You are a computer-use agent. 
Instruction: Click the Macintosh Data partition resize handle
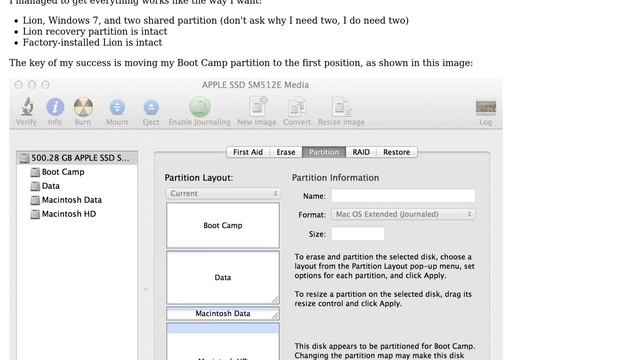tap(276, 316)
